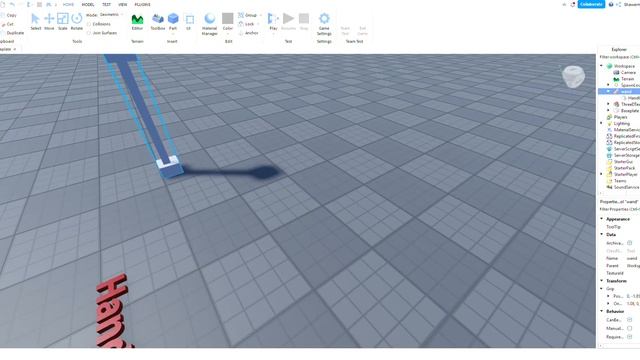Toggle the Join Surfaces checkbox
Image resolution: width=640 pixels, height=360 pixels.
(x=89, y=33)
